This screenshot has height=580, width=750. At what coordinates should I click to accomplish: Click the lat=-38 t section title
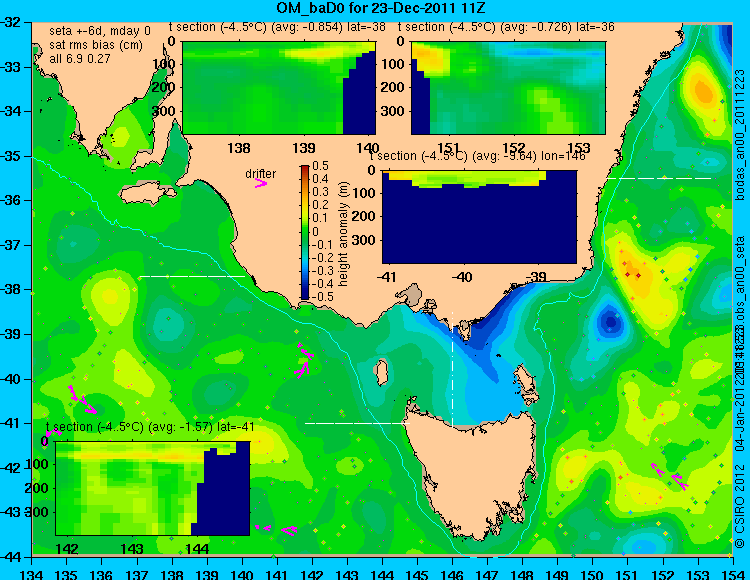pyautogui.click(x=277, y=27)
